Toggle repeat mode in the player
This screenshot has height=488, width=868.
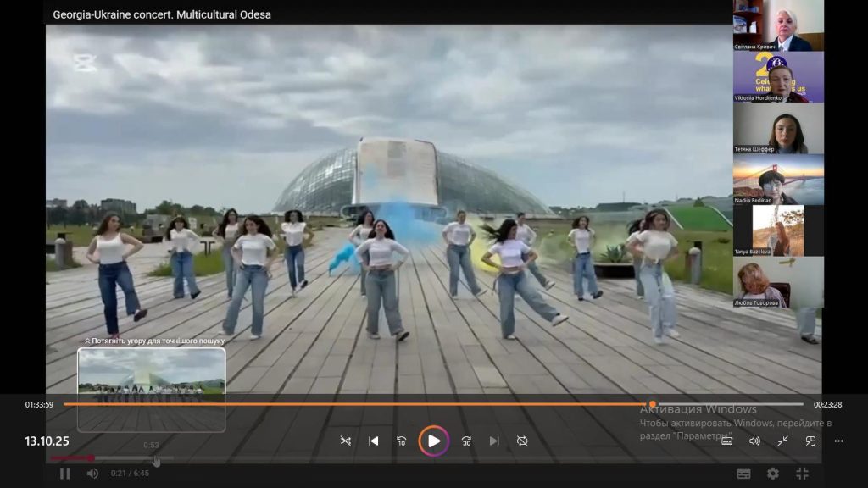(522, 441)
